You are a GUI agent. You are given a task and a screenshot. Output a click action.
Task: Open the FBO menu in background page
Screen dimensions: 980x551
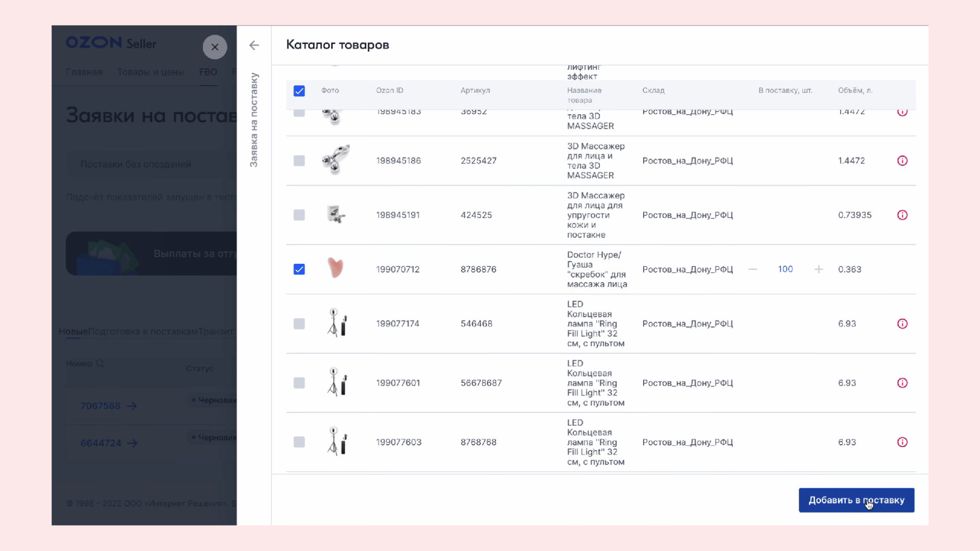coord(208,72)
